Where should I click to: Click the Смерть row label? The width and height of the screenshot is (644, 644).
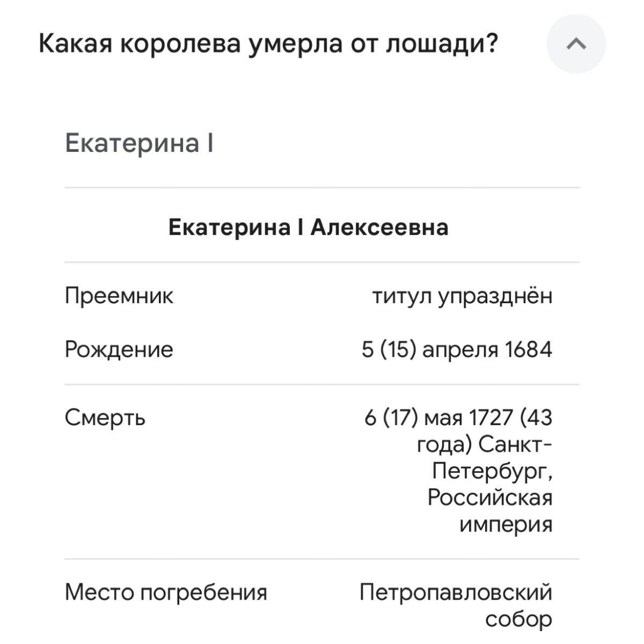click(x=105, y=416)
